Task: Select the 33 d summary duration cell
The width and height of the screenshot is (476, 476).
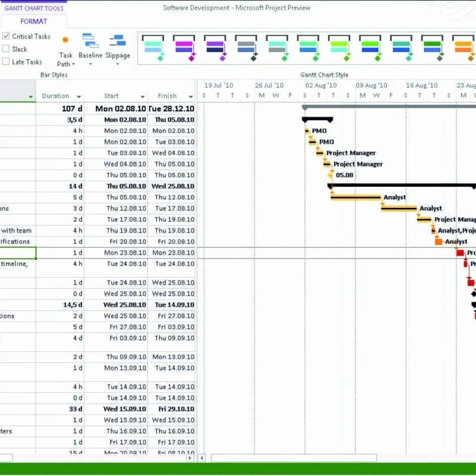Action: click(60, 409)
